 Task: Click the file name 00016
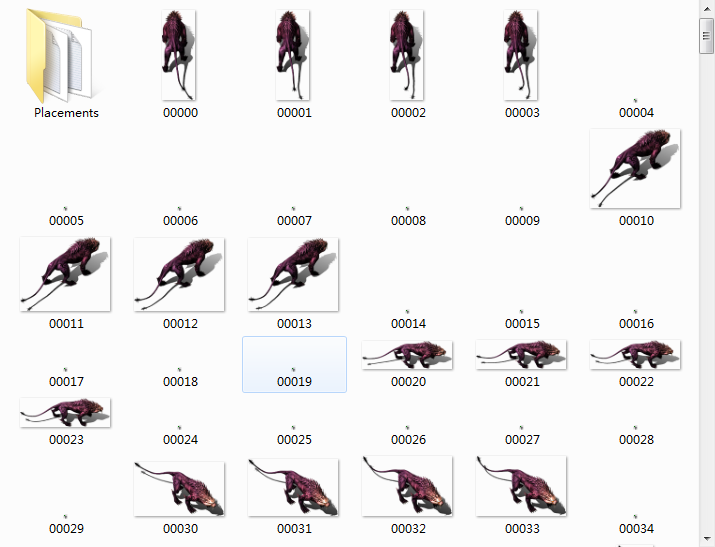coord(637,324)
